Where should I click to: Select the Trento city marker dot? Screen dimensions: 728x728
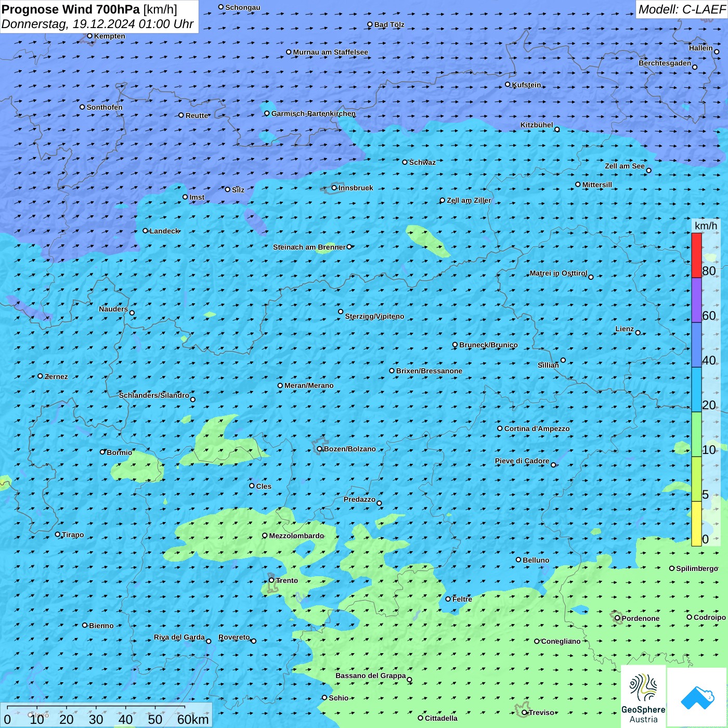click(271, 580)
